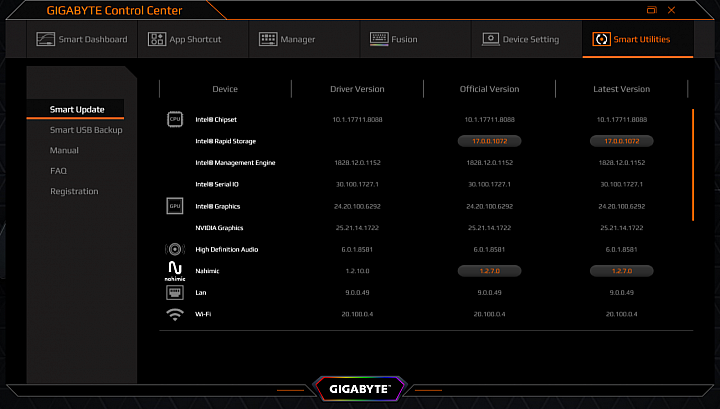Click the CPU chip icon
Viewport: 720px width, 409px height.
pyautogui.click(x=175, y=119)
